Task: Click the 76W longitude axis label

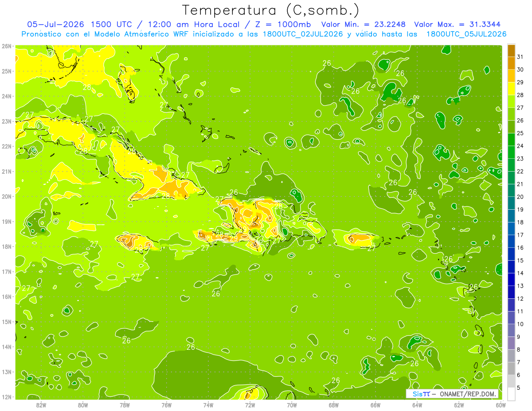Action: 167,405
